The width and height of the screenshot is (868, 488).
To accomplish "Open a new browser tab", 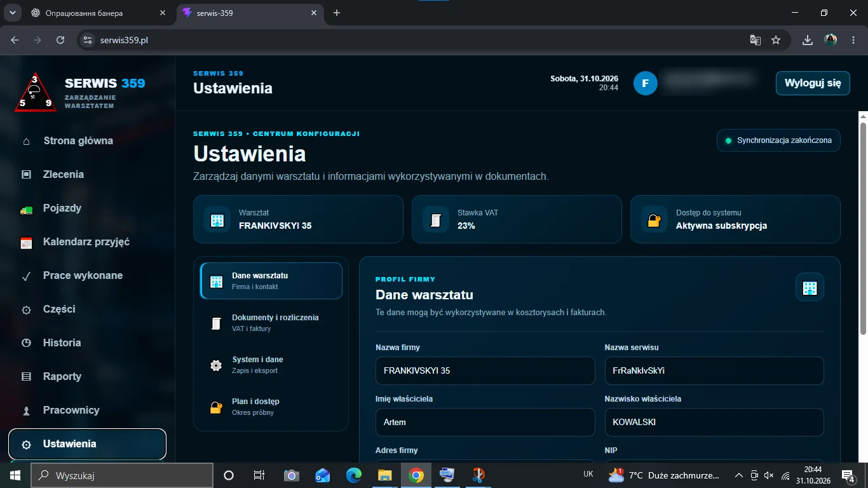I will click(x=337, y=13).
